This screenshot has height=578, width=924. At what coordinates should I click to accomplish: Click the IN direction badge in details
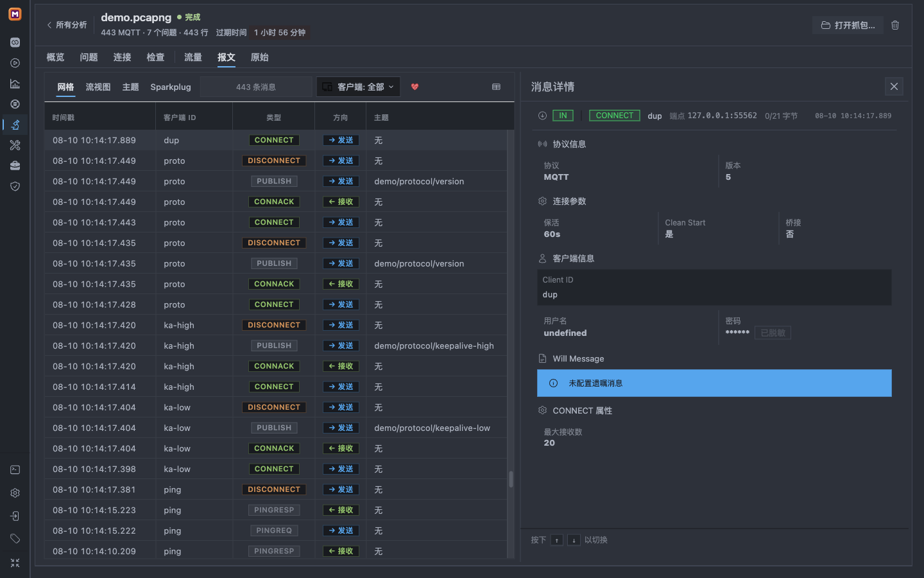[563, 116]
